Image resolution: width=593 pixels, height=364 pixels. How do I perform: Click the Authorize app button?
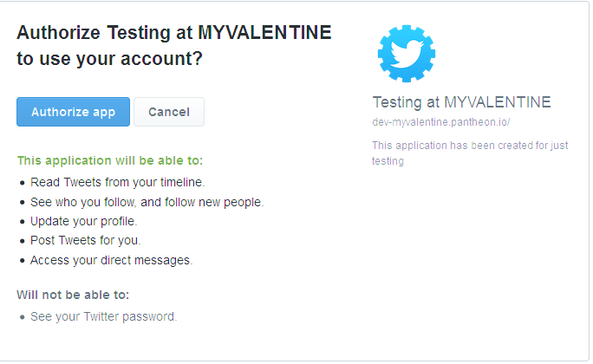73,112
